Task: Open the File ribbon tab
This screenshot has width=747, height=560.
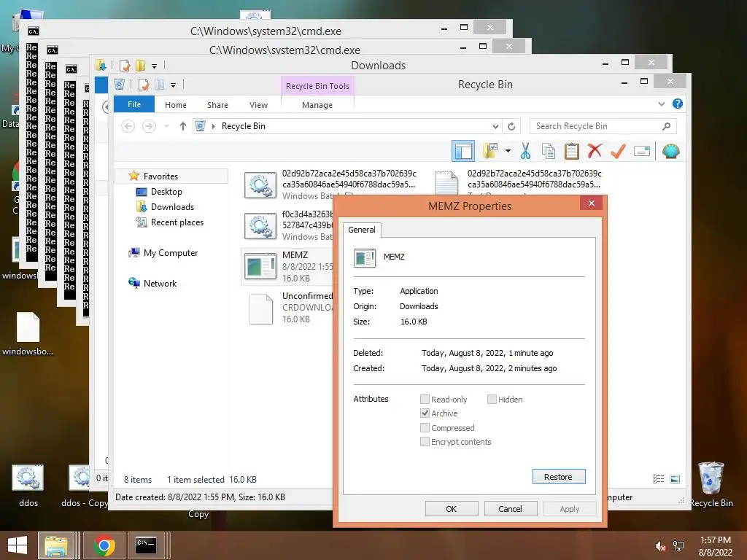Action: [x=134, y=104]
